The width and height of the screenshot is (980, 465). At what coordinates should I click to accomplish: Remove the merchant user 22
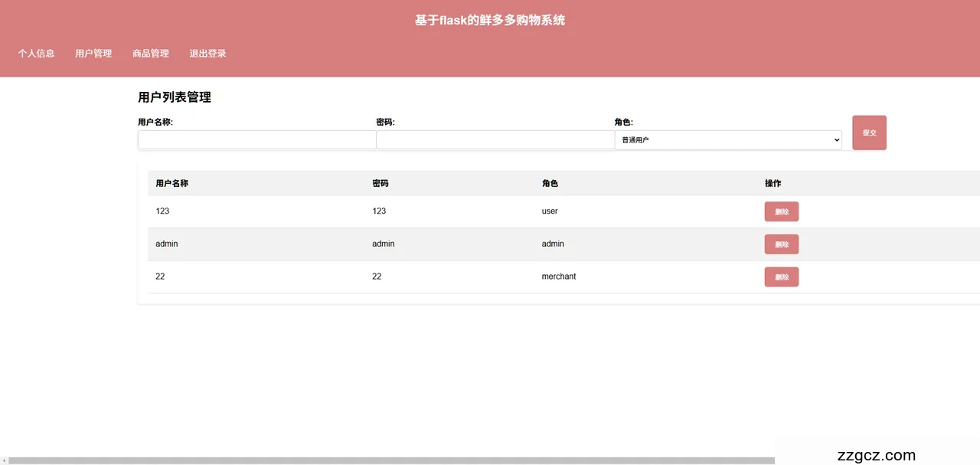781,277
